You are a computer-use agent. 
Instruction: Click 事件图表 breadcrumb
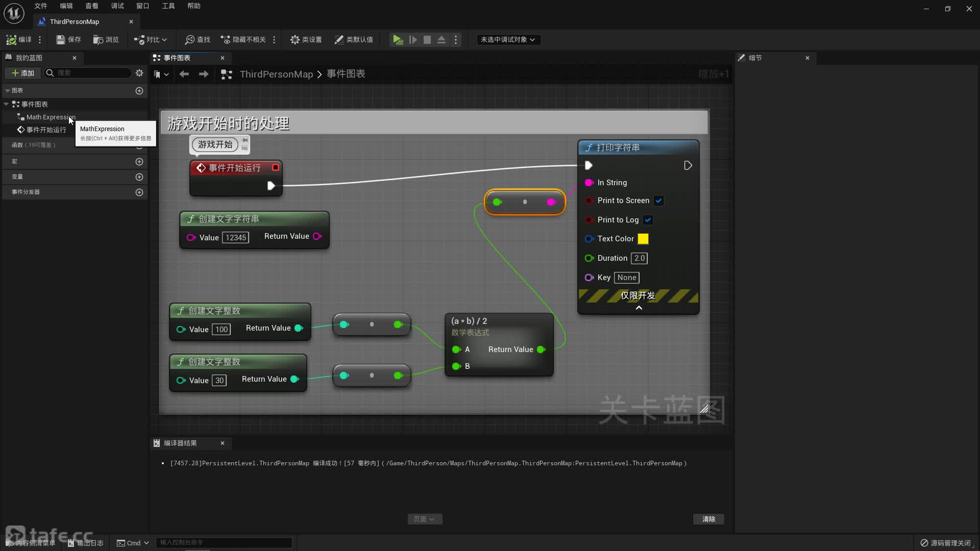pyautogui.click(x=346, y=74)
